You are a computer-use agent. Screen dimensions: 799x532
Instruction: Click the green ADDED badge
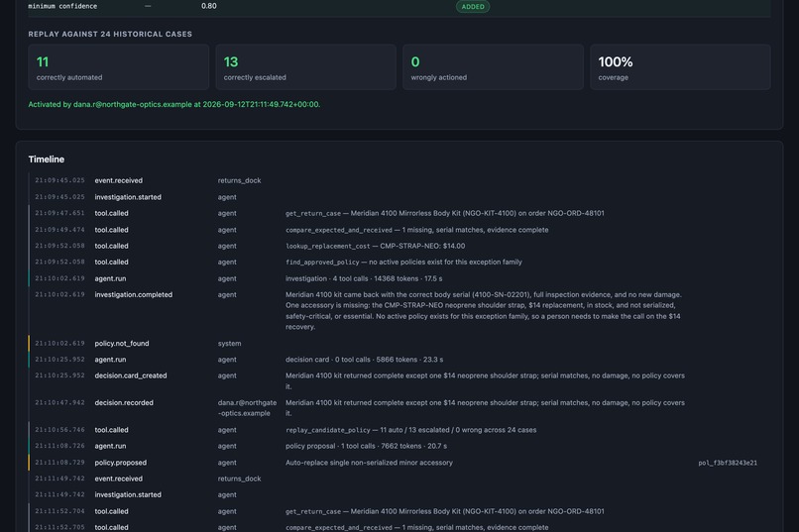pos(473,7)
